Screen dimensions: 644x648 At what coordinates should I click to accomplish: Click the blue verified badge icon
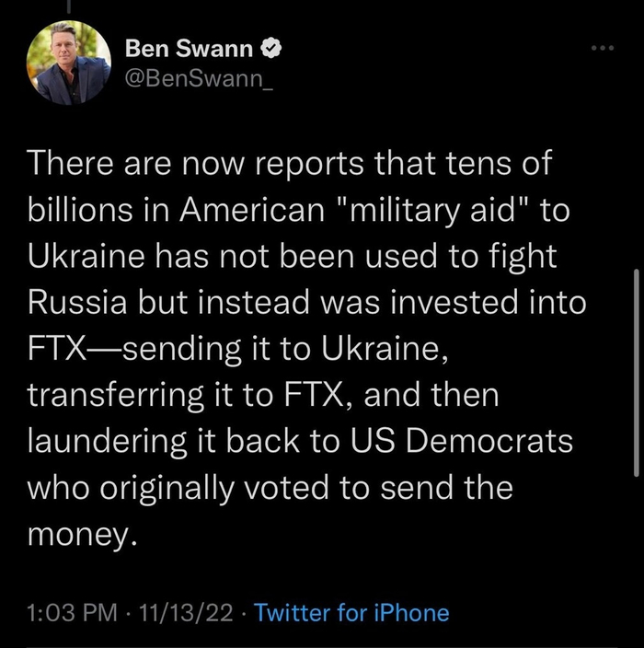273,44
